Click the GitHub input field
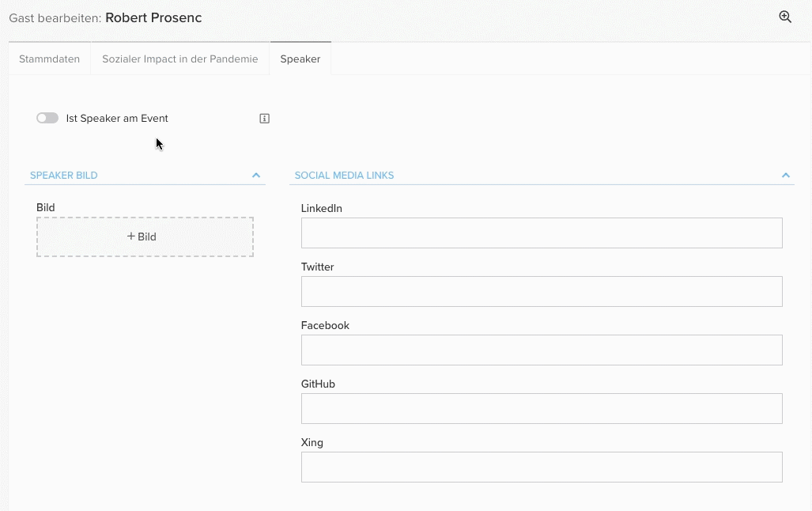The height and width of the screenshot is (511, 812). pos(542,409)
